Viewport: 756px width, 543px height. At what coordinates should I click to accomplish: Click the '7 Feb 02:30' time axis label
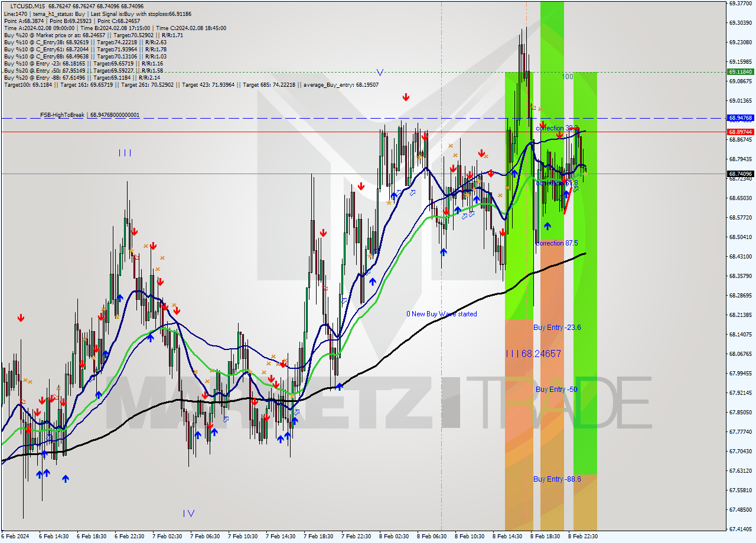click(168, 536)
